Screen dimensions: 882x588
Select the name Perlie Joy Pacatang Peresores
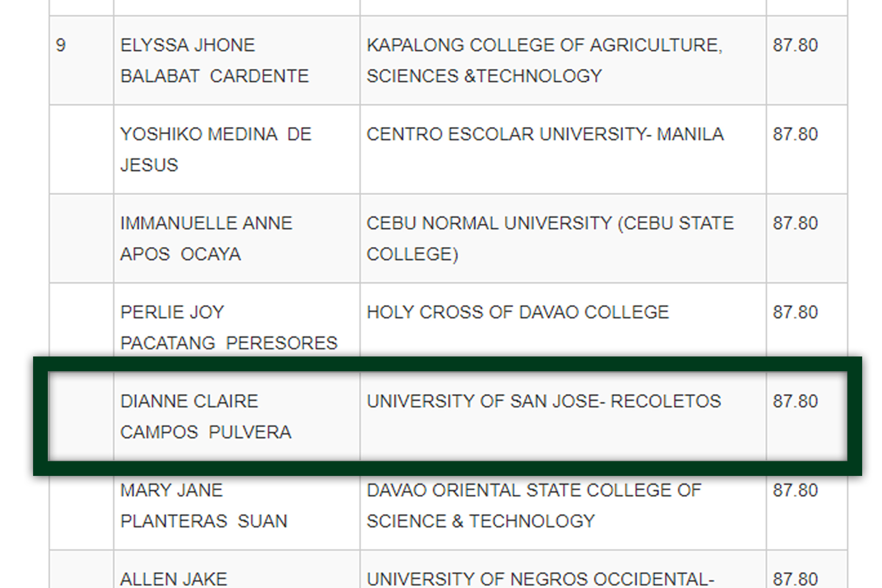(x=229, y=327)
